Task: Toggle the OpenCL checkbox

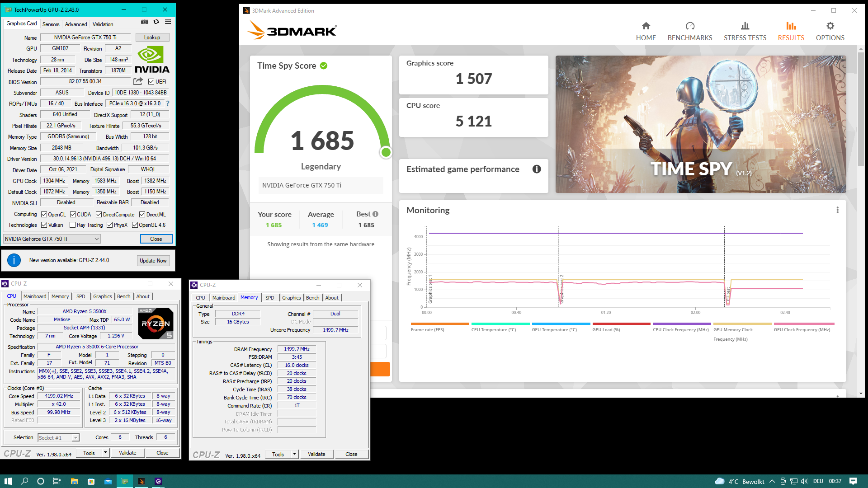Action: (44, 215)
